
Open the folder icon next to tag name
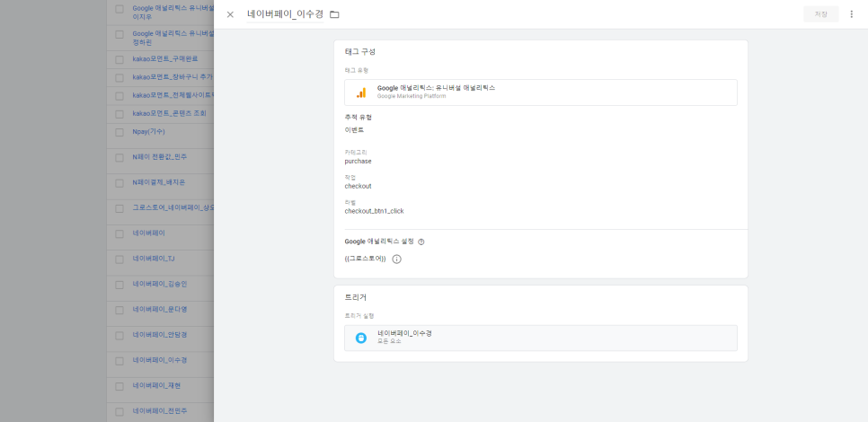(x=334, y=14)
